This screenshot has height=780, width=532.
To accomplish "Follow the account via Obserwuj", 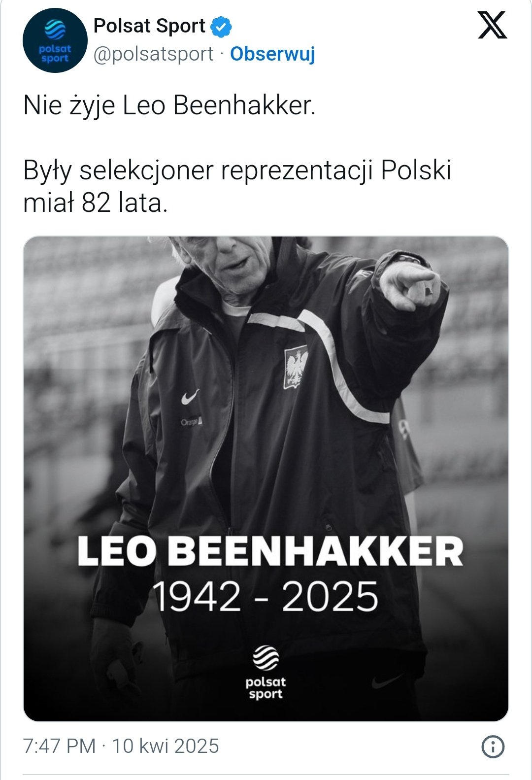I will tap(272, 54).
